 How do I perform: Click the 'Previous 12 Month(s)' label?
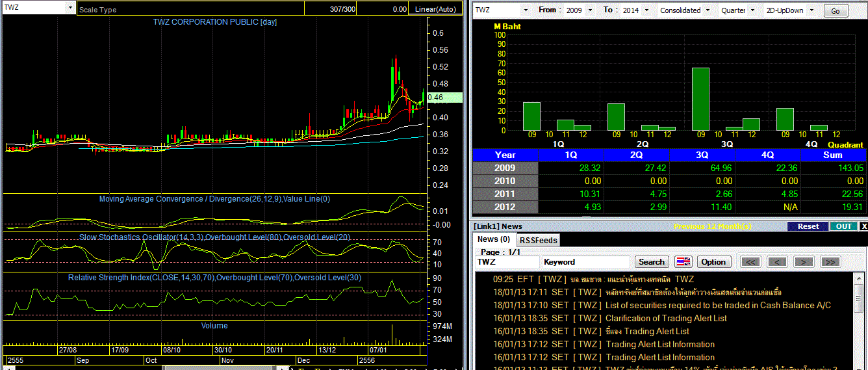pos(713,226)
